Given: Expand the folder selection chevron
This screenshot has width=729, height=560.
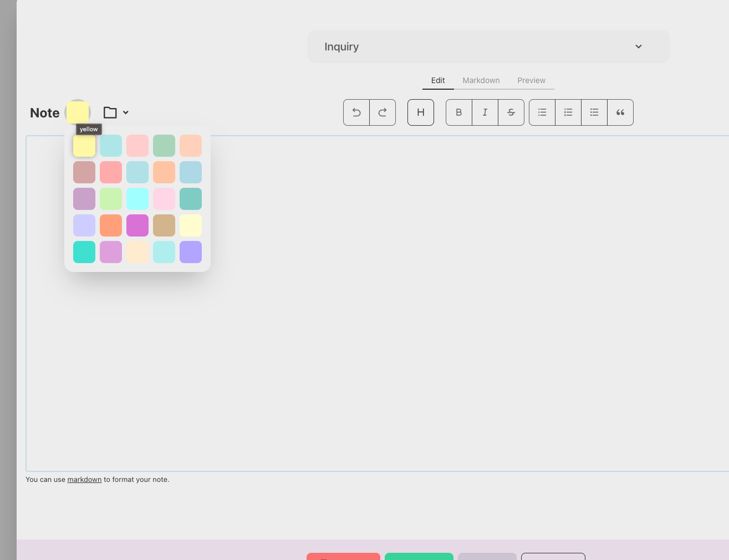Looking at the screenshot, I should 126,112.
